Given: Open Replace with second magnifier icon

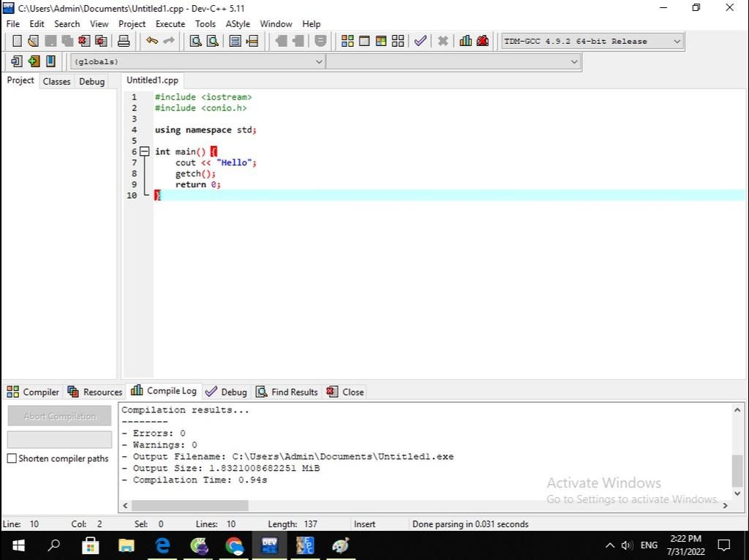Looking at the screenshot, I should click(x=212, y=41).
